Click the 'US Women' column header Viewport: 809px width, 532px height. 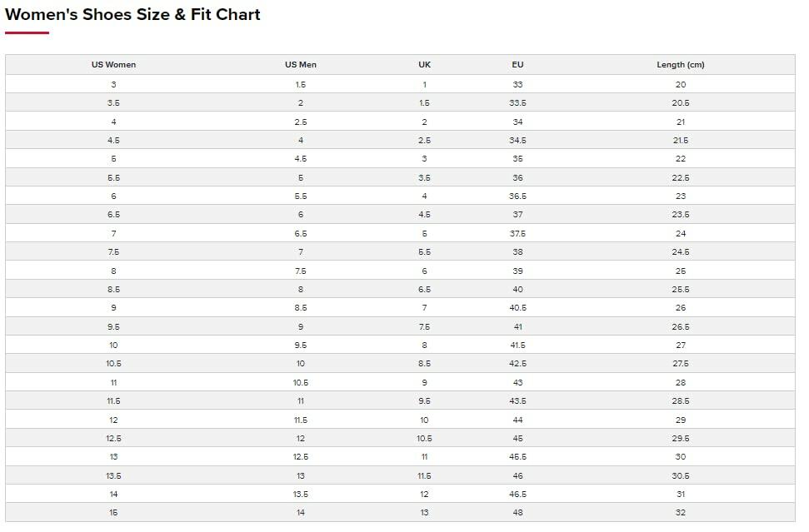click(113, 64)
